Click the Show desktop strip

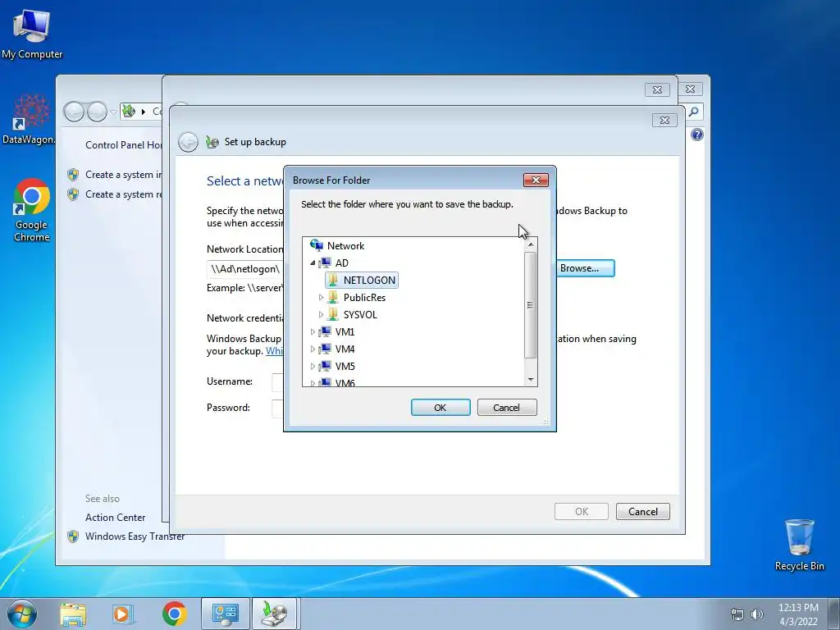pos(834,614)
